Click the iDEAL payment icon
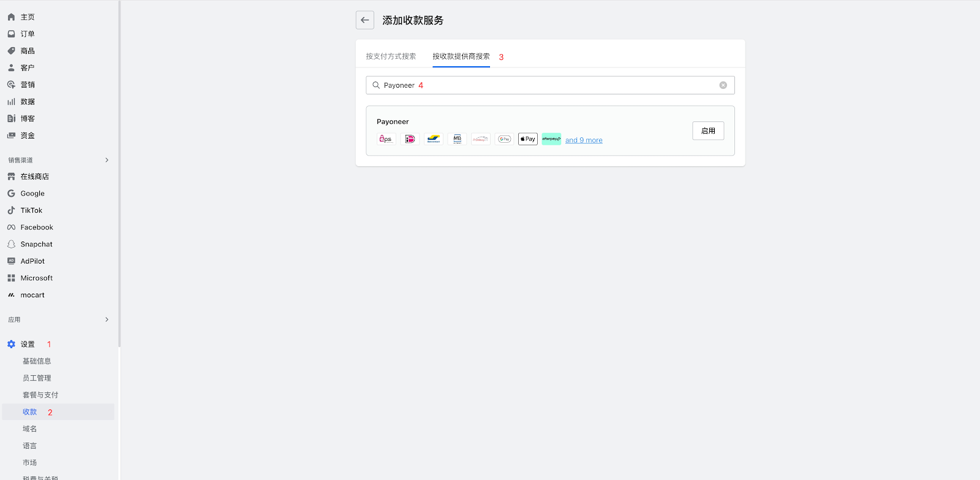This screenshot has width=980, height=480. pos(410,139)
